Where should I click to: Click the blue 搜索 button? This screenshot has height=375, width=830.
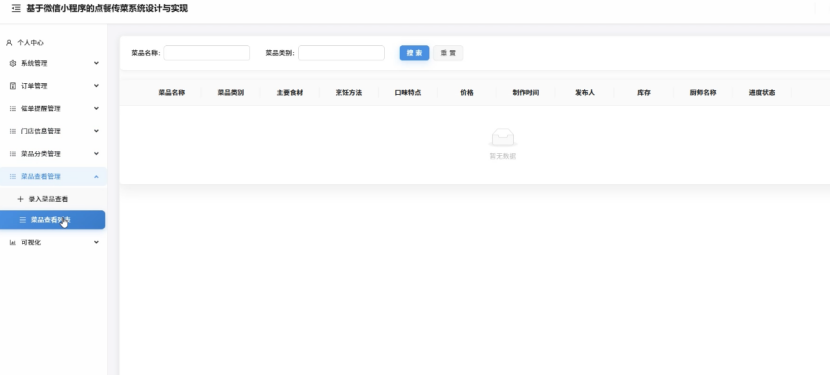414,53
